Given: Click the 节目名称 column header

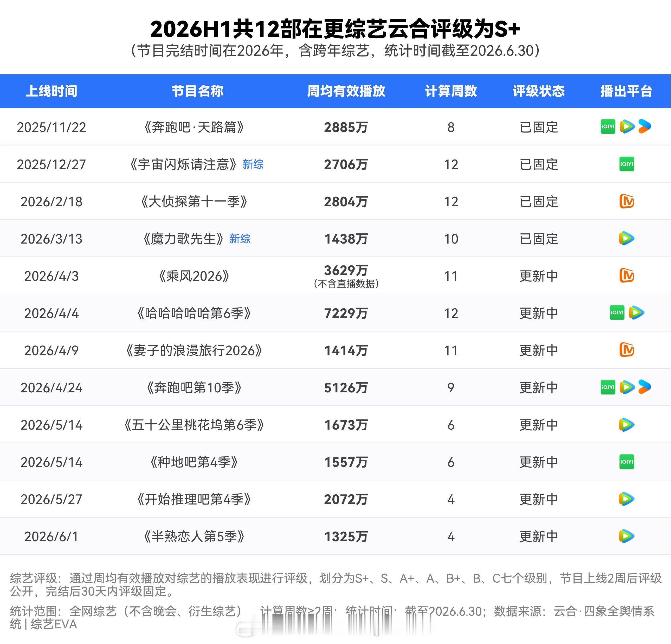Looking at the screenshot, I should click(x=198, y=91).
